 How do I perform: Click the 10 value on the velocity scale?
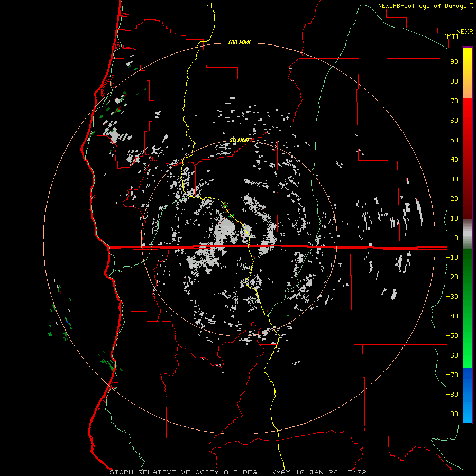tap(454, 218)
